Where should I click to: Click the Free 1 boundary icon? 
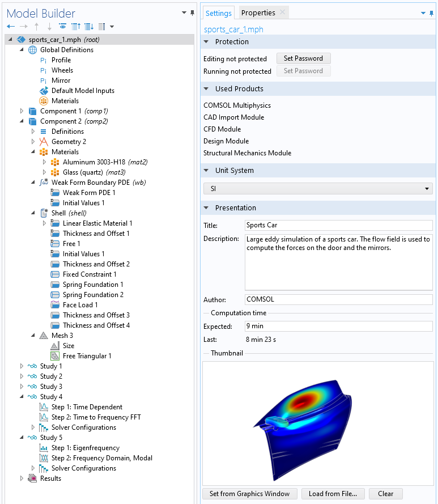(55, 244)
